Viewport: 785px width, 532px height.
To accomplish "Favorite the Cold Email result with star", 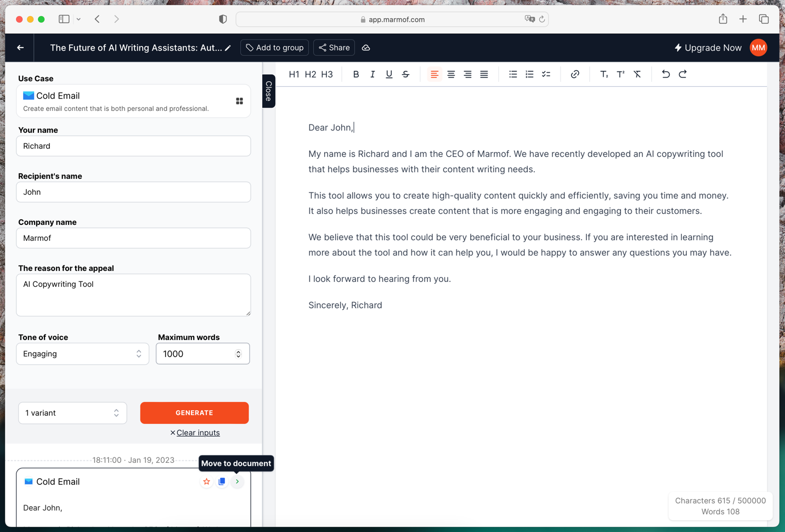I will pyautogui.click(x=206, y=482).
